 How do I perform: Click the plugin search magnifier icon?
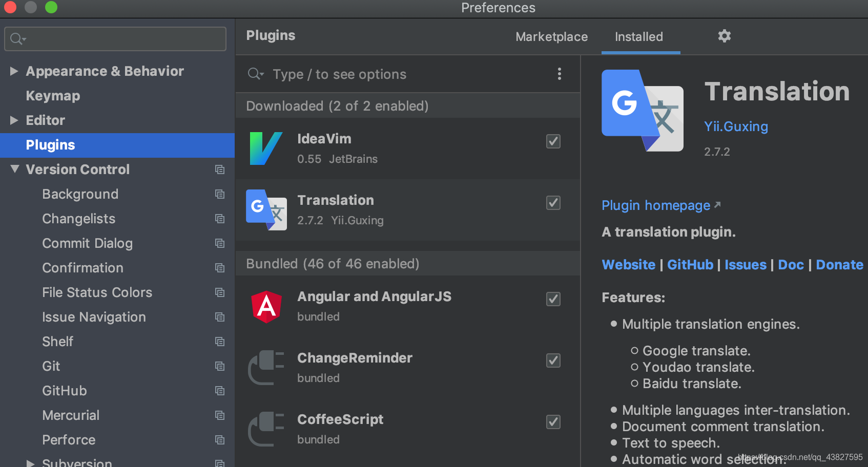[255, 74]
